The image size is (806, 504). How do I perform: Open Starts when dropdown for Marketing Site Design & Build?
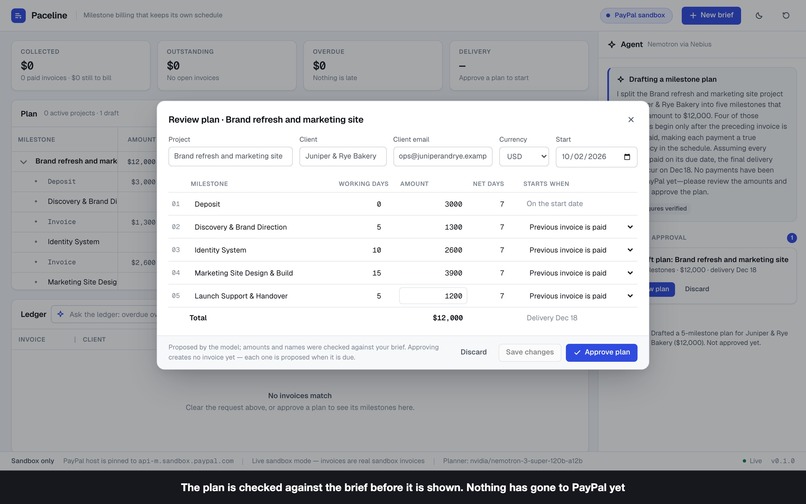[580, 273]
